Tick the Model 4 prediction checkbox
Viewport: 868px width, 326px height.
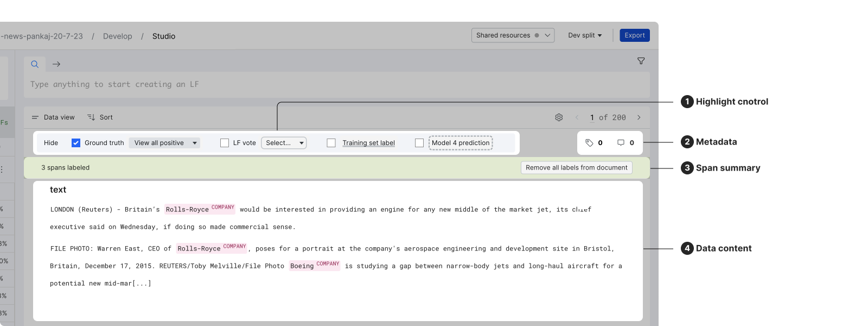[x=419, y=143]
